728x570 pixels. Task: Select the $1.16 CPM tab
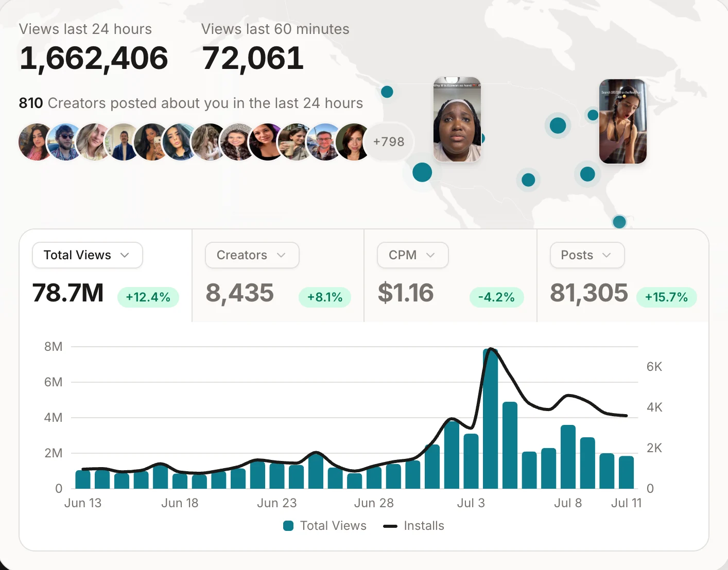pyautogui.click(x=450, y=276)
